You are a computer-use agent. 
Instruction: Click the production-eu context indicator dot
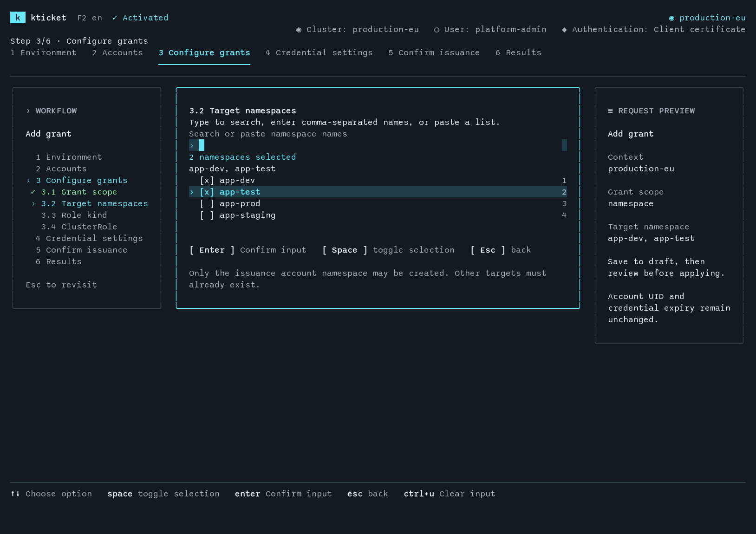(671, 18)
